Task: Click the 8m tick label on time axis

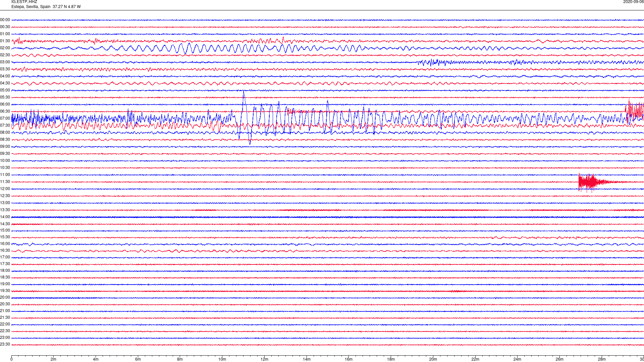Action: [x=180, y=360]
